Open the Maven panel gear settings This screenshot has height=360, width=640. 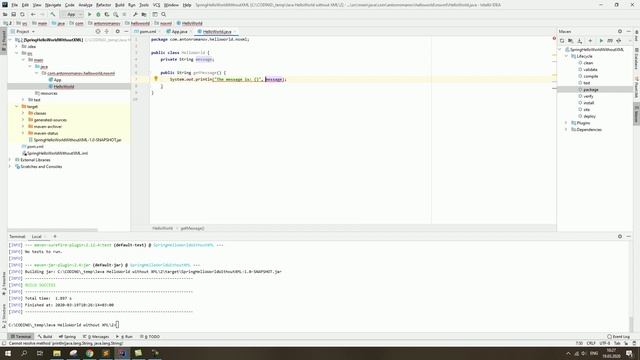pos(620,31)
